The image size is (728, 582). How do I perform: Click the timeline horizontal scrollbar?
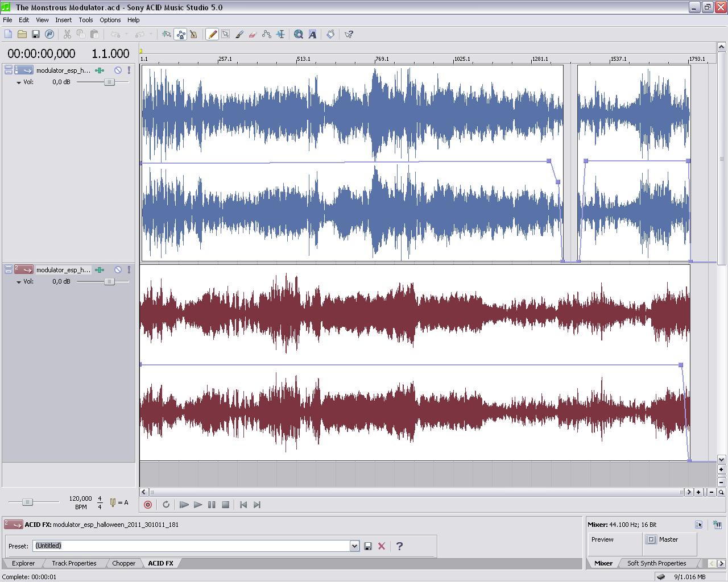[416, 492]
